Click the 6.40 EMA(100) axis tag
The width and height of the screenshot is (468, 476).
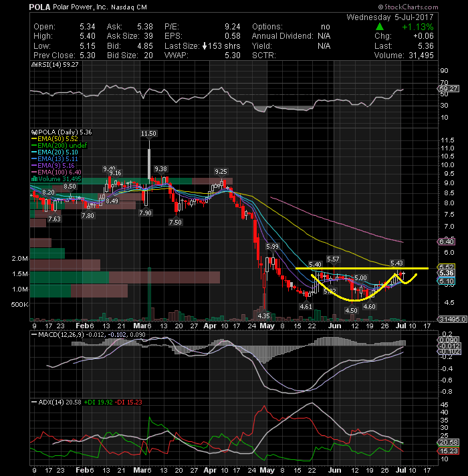pyautogui.click(x=446, y=242)
